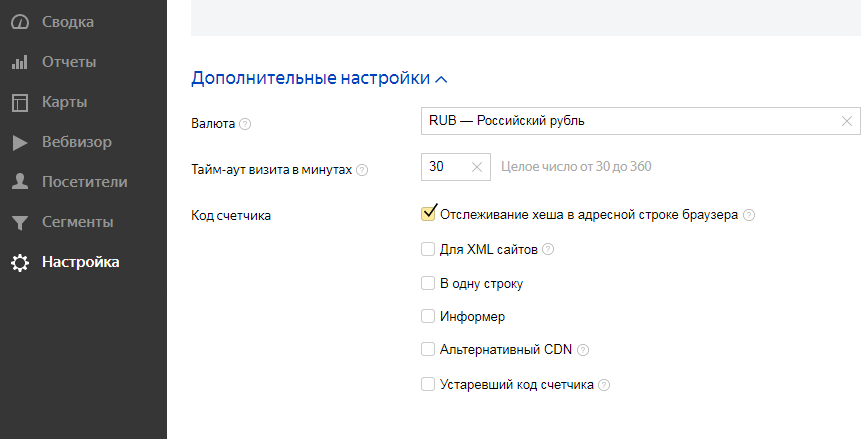
Task: Click the Вебвизор play icon
Action: pos(20,142)
